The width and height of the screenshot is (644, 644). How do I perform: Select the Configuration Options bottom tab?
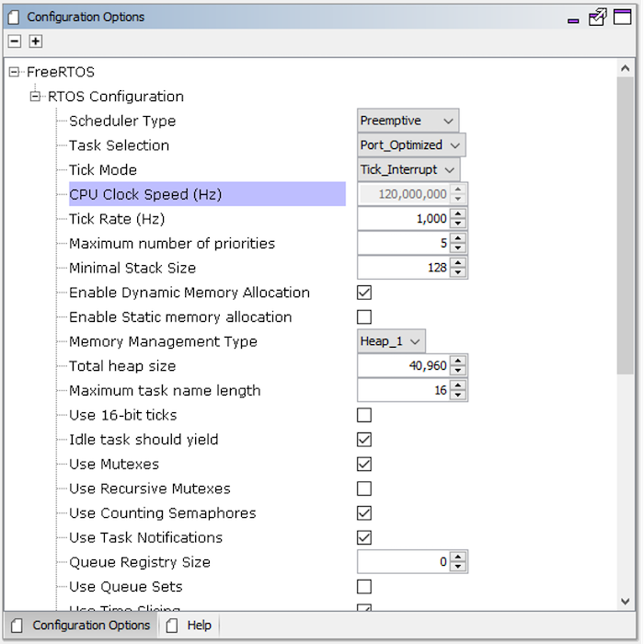click(x=81, y=626)
